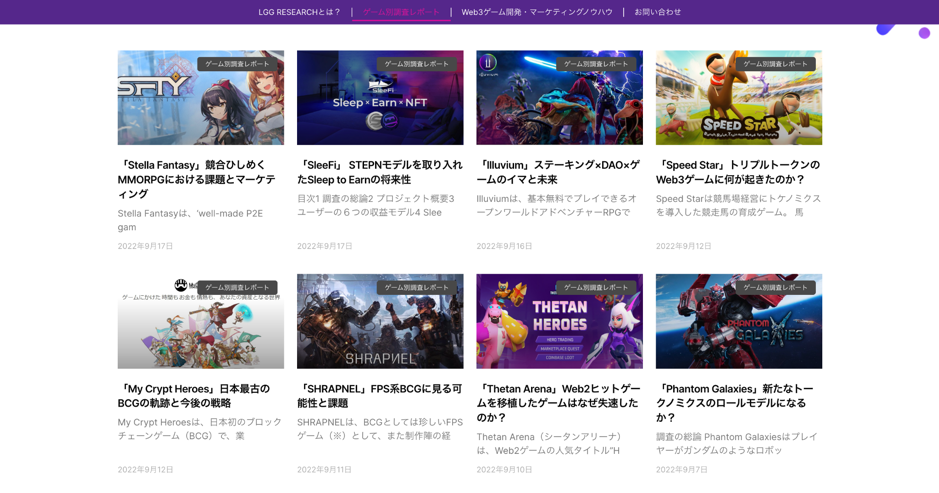Open the 「Illuvium」ステーキング×DAO title link
The height and width of the screenshot is (493, 939).
[558, 172]
